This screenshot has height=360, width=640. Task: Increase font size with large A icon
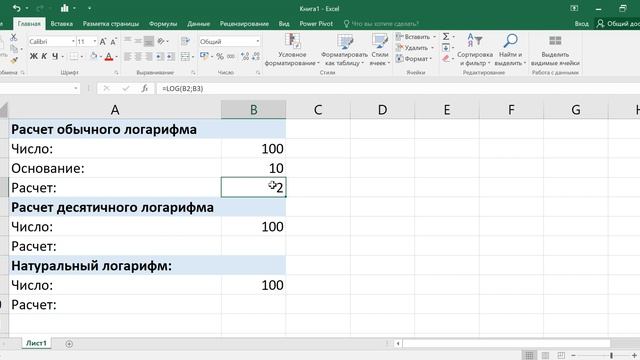click(x=103, y=42)
